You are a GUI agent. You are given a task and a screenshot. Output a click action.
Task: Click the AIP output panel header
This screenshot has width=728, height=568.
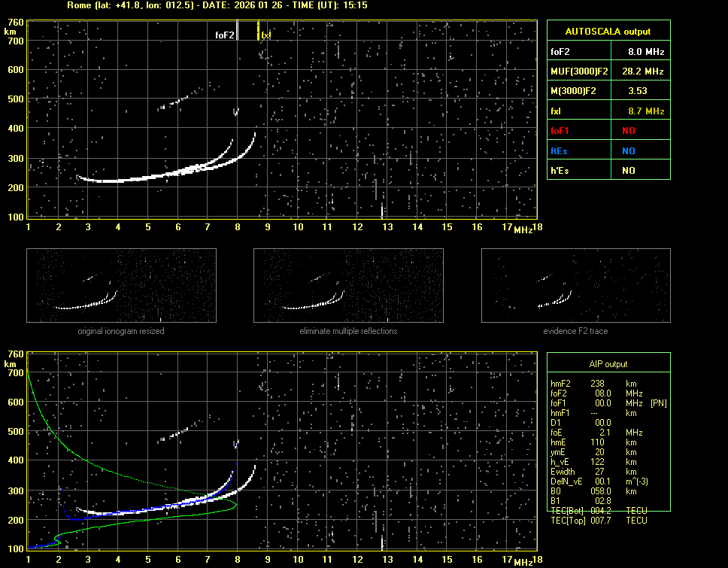(x=608, y=364)
